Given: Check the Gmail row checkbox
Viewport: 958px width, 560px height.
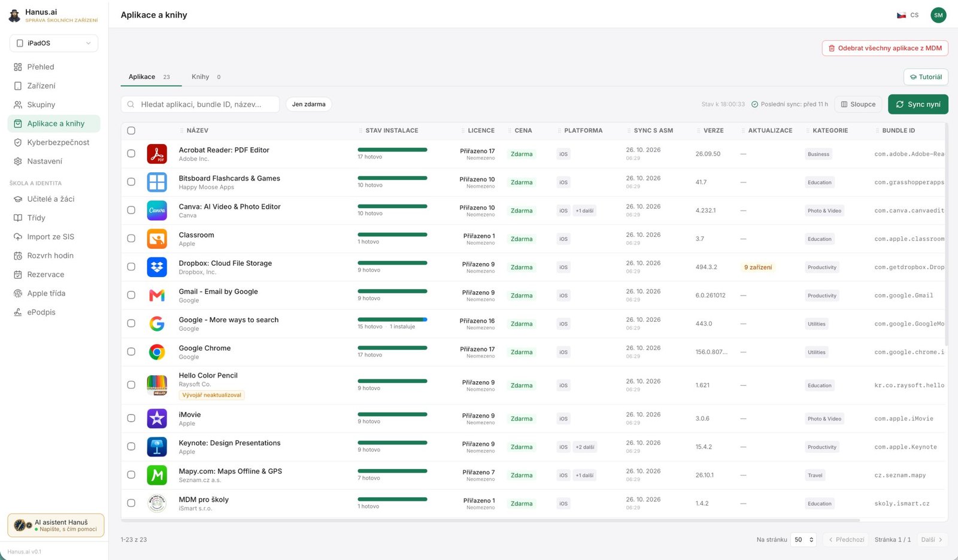Looking at the screenshot, I should 131,295.
